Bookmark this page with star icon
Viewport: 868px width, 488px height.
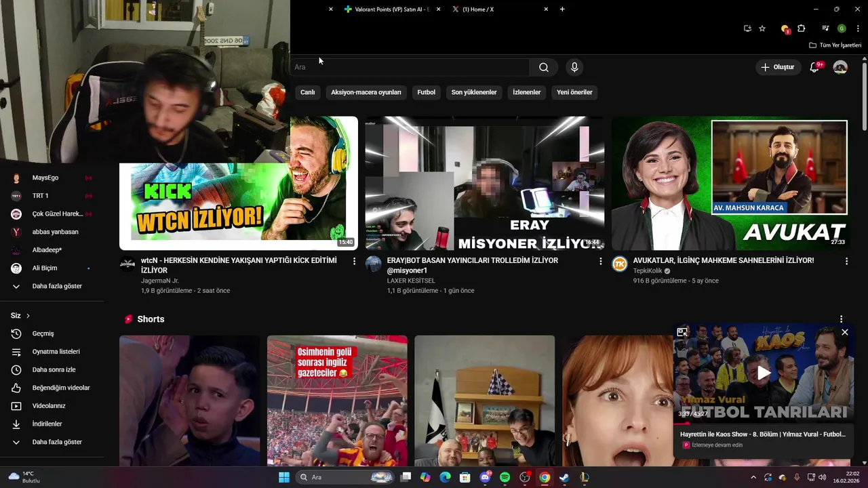762,28
